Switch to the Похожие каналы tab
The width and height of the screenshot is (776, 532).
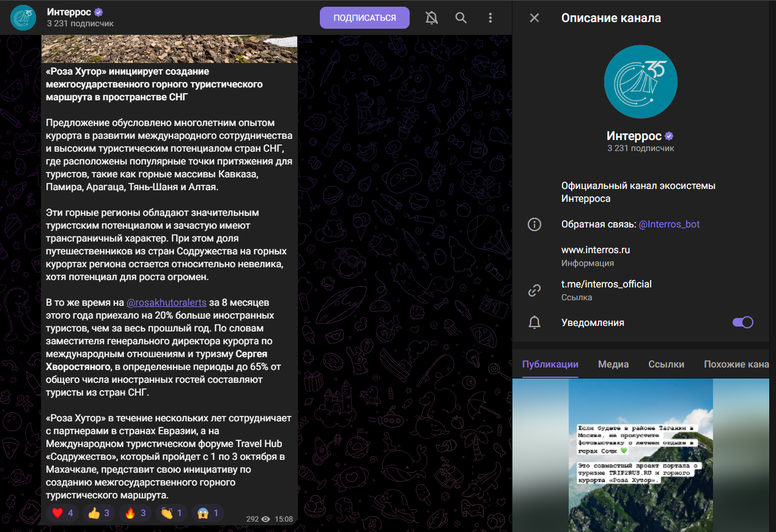pyautogui.click(x=737, y=364)
